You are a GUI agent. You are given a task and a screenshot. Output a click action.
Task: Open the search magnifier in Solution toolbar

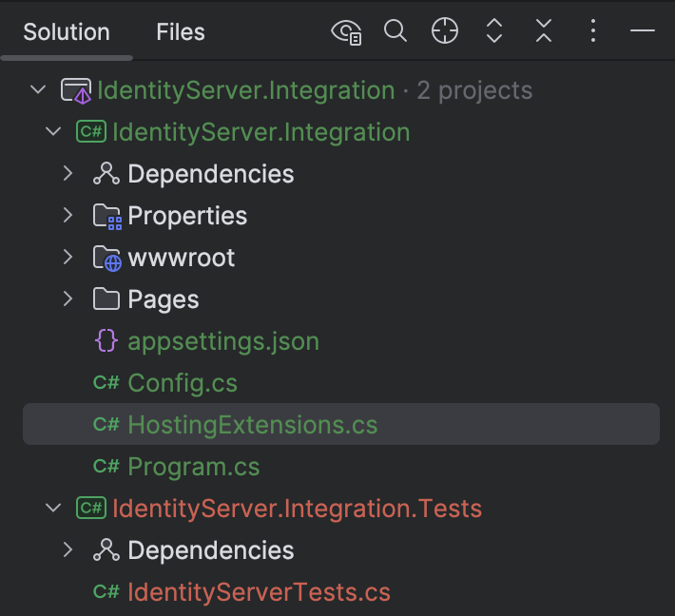(395, 31)
